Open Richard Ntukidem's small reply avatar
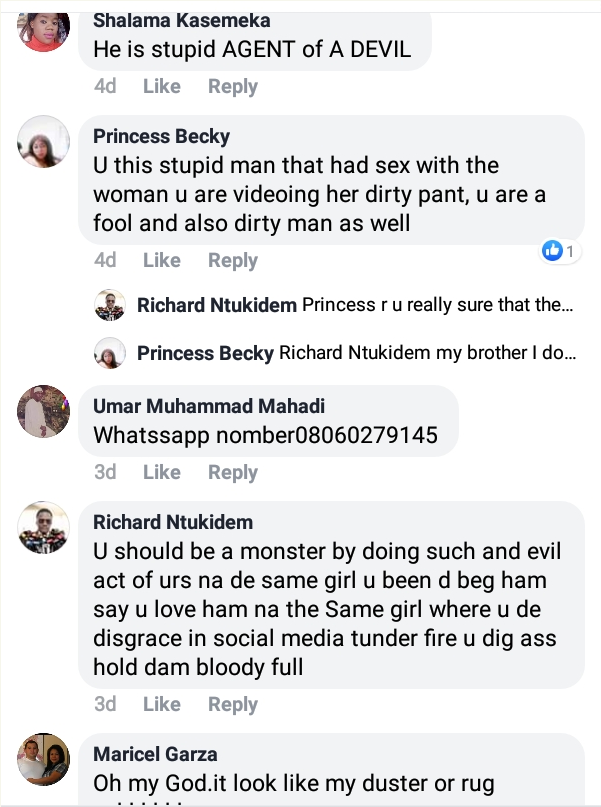 pyautogui.click(x=109, y=306)
